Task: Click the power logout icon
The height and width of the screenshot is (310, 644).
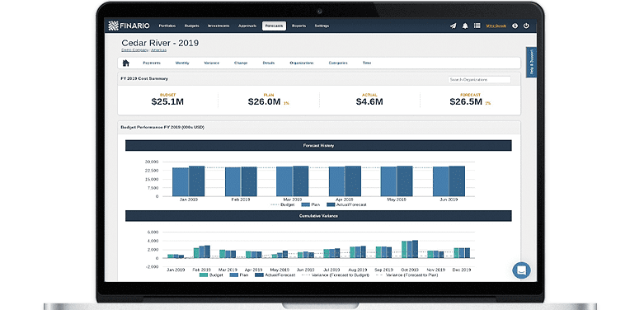Action: (x=526, y=26)
